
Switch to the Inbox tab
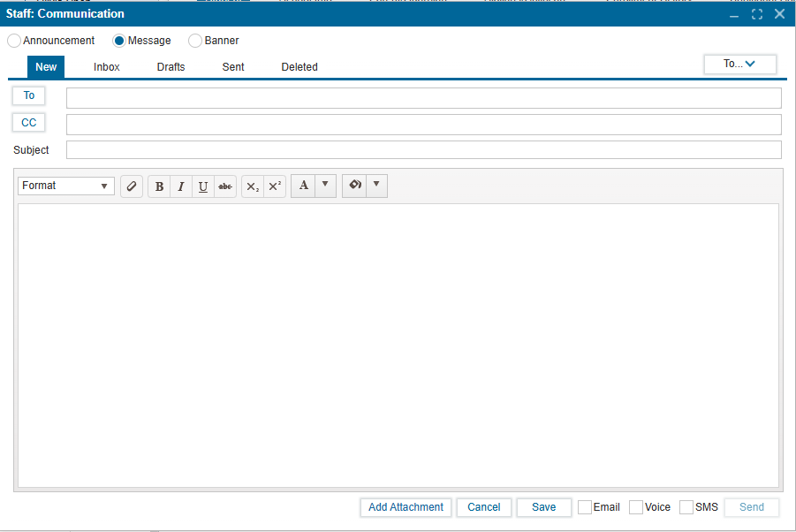(x=107, y=67)
